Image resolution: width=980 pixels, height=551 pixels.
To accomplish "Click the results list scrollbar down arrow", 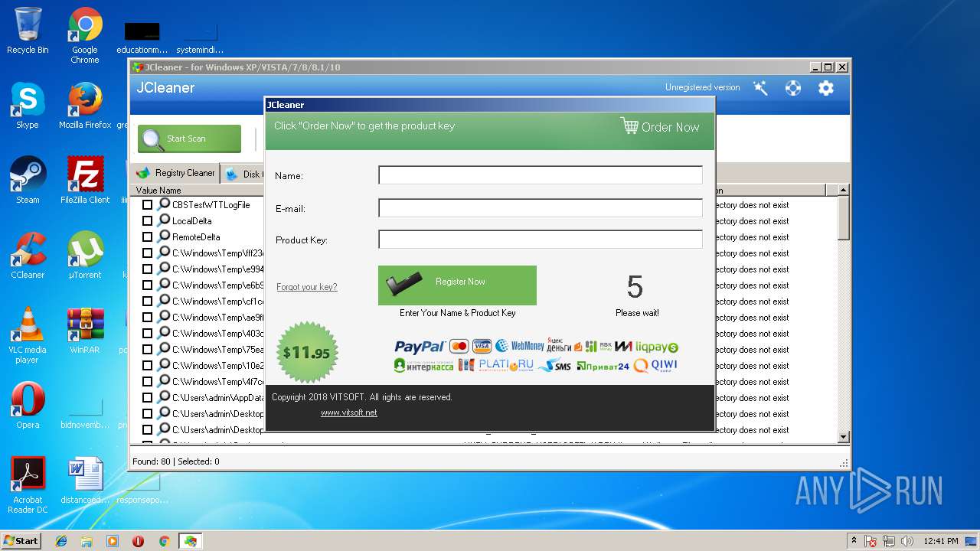I will click(x=844, y=437).
